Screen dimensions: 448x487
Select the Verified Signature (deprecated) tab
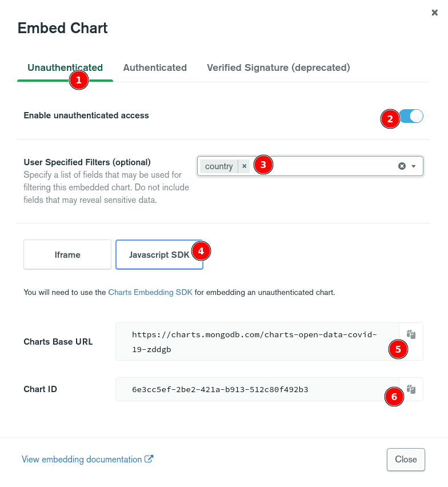[x=278, y=67]
